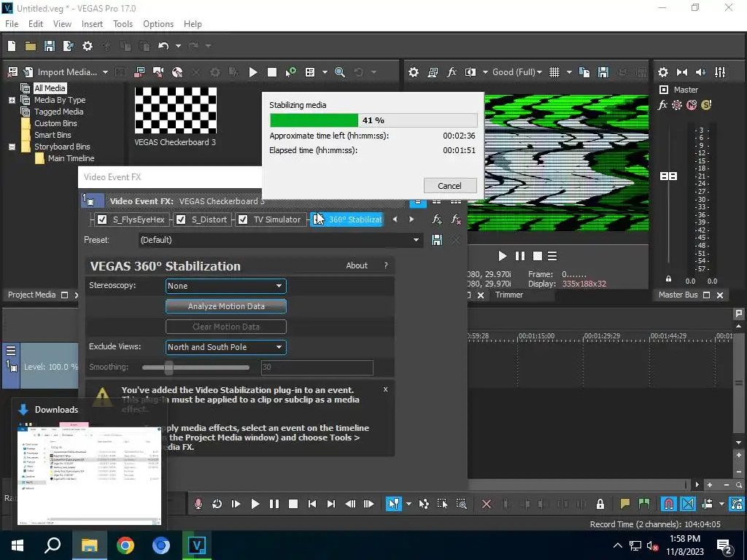This screenshot has width=747, height=560.
Task: Open the Insert menu
Action: click(92, 24)
